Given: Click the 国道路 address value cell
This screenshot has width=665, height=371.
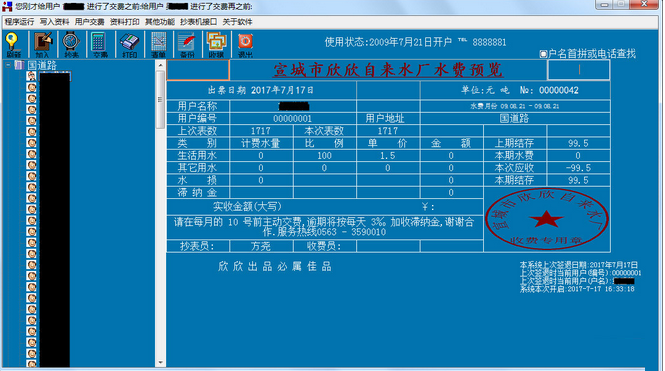Looking at the screenshot, I should (515, 118).
